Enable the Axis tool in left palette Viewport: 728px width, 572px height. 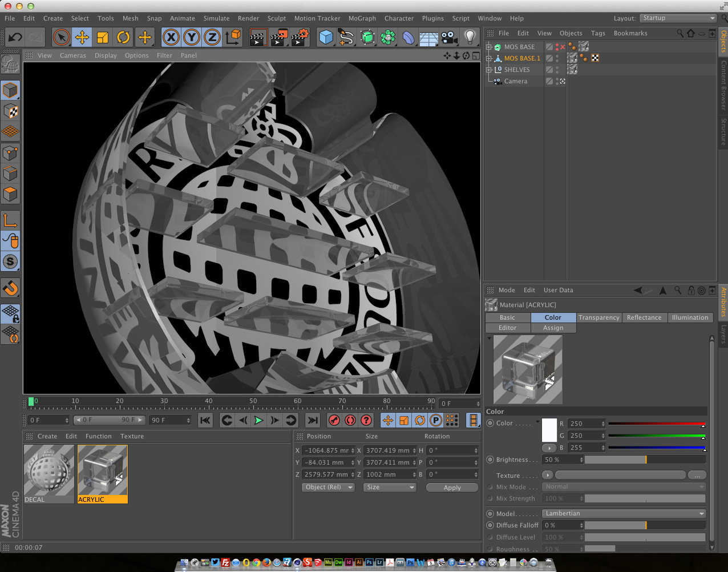(x=10, y=220)
